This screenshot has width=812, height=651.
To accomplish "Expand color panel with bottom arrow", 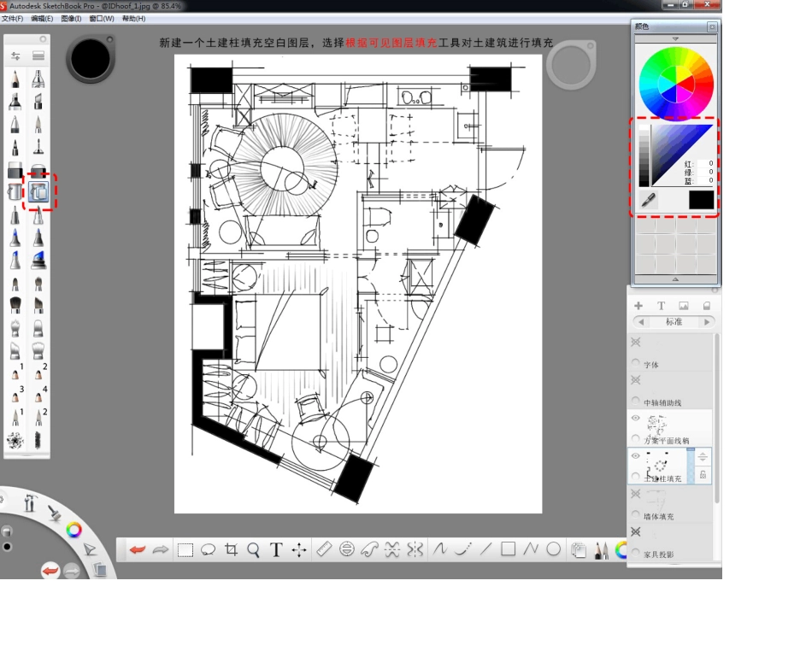I will 675,279.
